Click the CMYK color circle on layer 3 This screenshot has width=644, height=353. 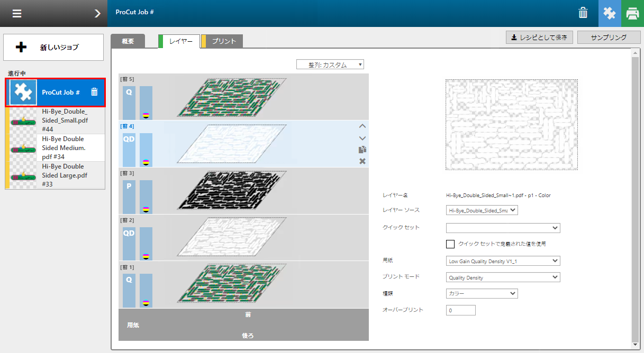point(146,209)
